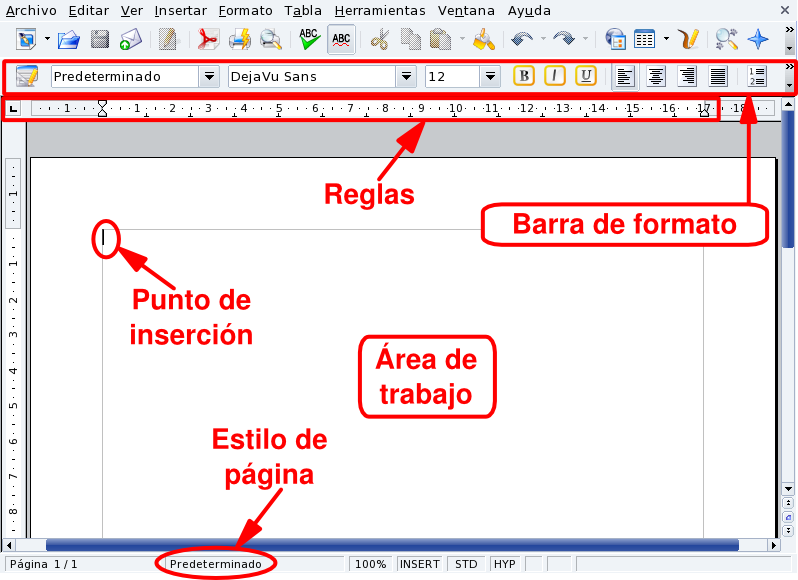This screenshot has height=580, width=798.
Task: Toggle Italic formatting button
Action: click(x=555, y=76)
